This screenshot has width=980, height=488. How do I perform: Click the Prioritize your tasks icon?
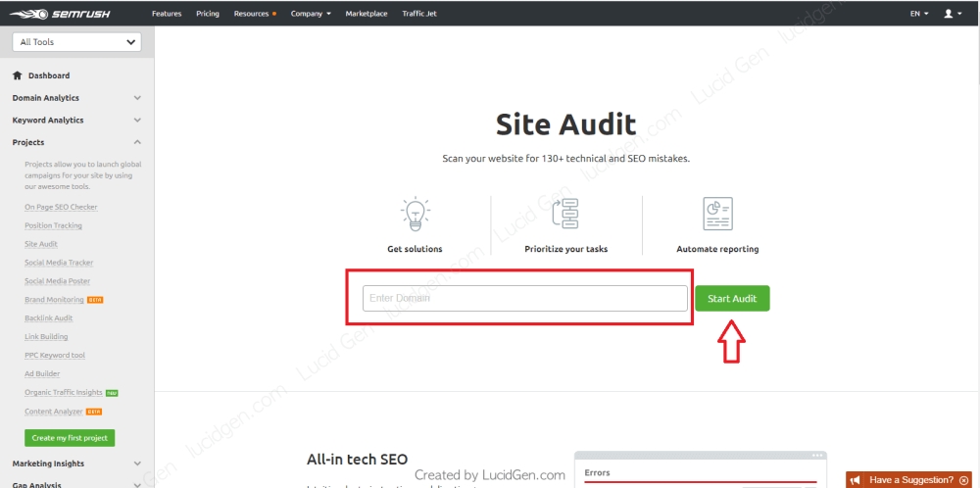pyautogui.click(x=565, y=214)
